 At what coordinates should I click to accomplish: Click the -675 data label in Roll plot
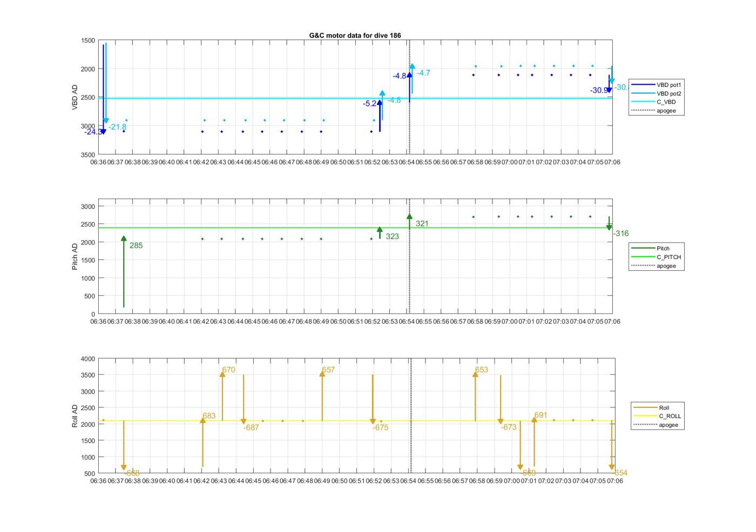pyautogui.click(x=381, y=428)
